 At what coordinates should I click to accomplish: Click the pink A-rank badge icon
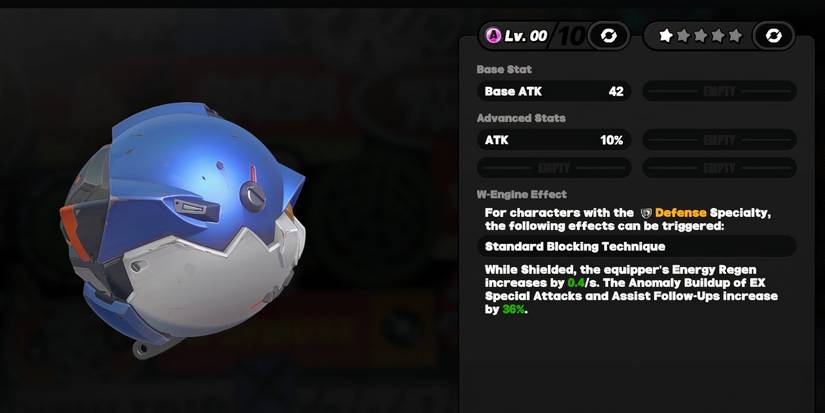click(x=494, y=36)
